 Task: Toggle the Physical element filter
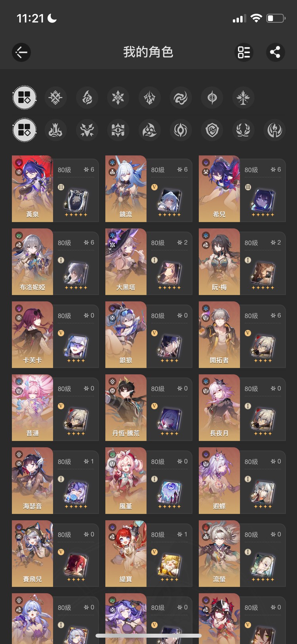(55, 98)
